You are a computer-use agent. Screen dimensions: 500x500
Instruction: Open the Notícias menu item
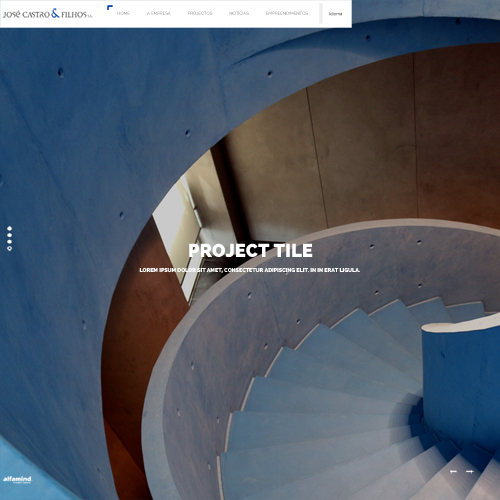[x=239, y=13]
